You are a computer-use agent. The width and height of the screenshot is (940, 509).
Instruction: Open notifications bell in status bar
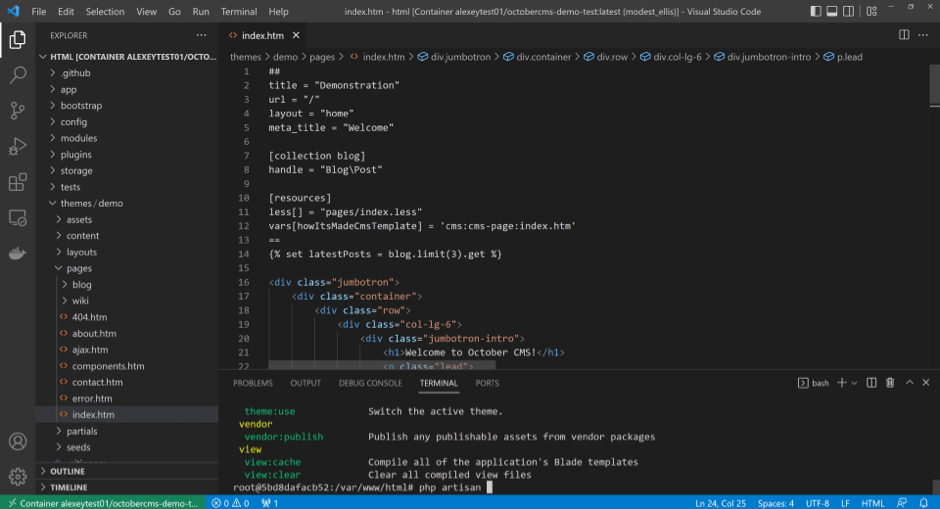[x=924, y=503]
